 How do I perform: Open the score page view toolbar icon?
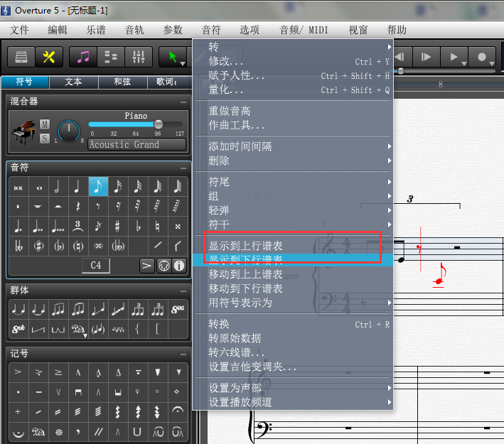[21, 57]
